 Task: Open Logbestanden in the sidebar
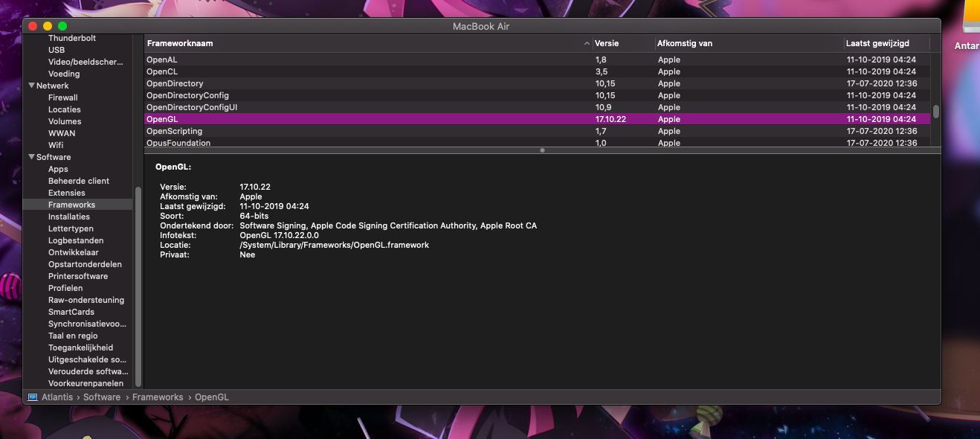[76, 240]
